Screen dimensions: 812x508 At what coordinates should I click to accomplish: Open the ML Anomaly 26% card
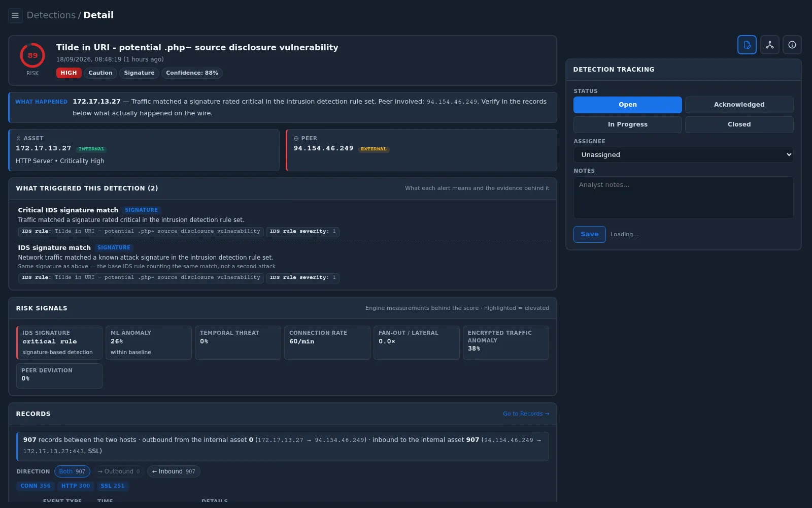coord(149,343)
